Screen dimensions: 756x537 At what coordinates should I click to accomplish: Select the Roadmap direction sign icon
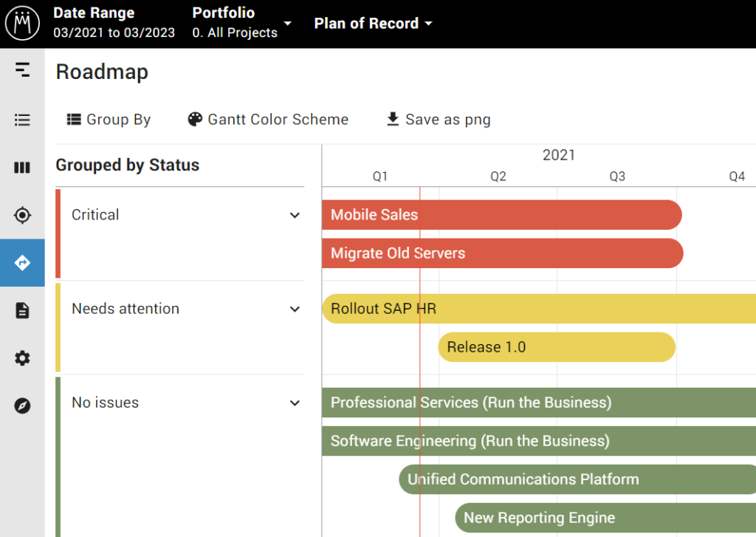22,263
